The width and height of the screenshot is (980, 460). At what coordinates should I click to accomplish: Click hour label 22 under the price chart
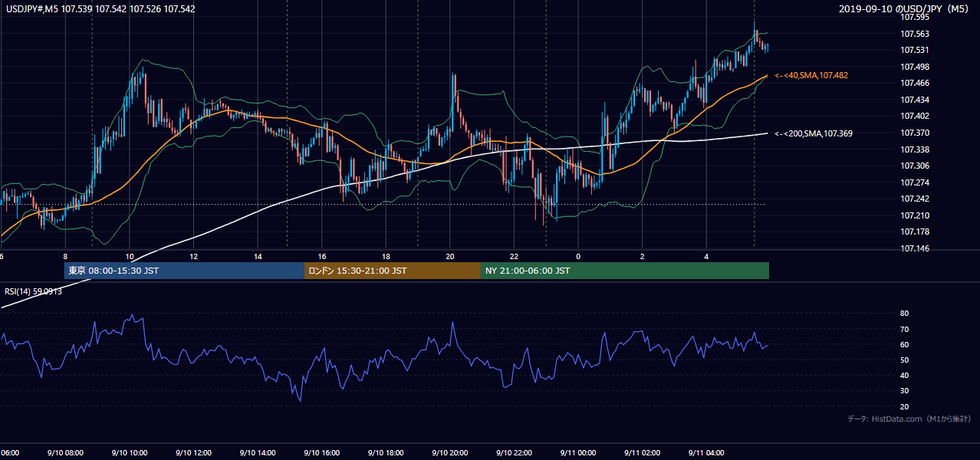click(514, 257)
